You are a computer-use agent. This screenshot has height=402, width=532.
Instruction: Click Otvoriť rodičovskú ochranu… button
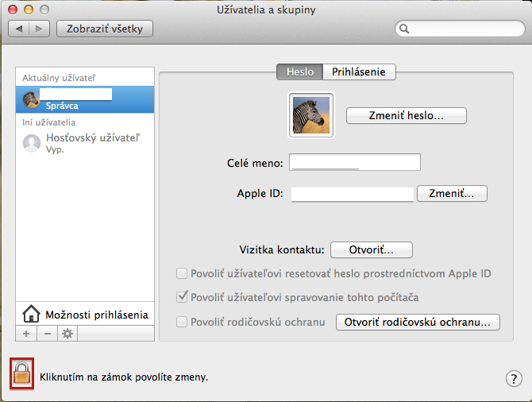click(418, 322)
